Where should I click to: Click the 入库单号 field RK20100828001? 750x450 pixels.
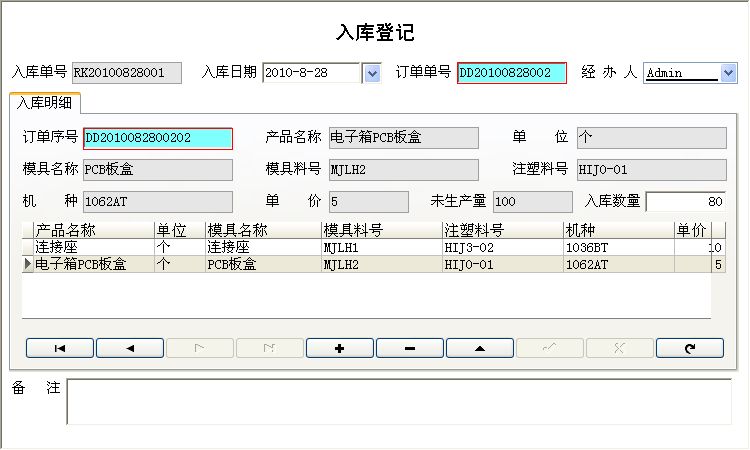click(x=127, y=73)
